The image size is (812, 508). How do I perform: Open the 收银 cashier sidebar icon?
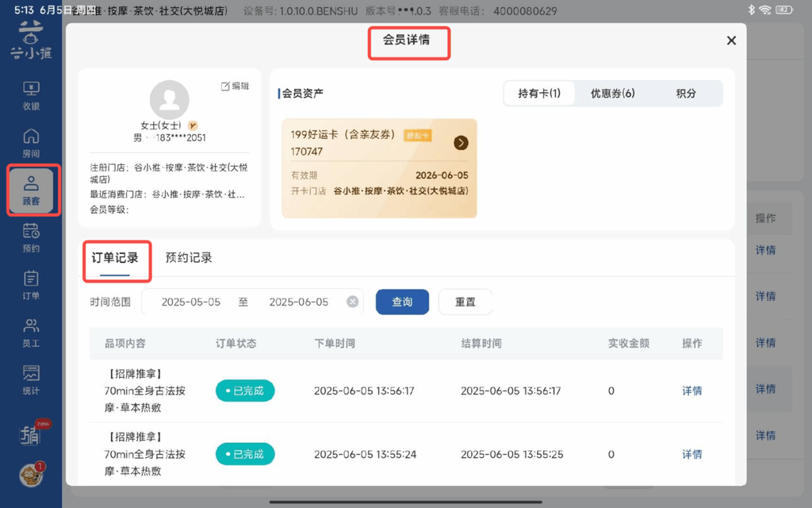pos(31,95)
